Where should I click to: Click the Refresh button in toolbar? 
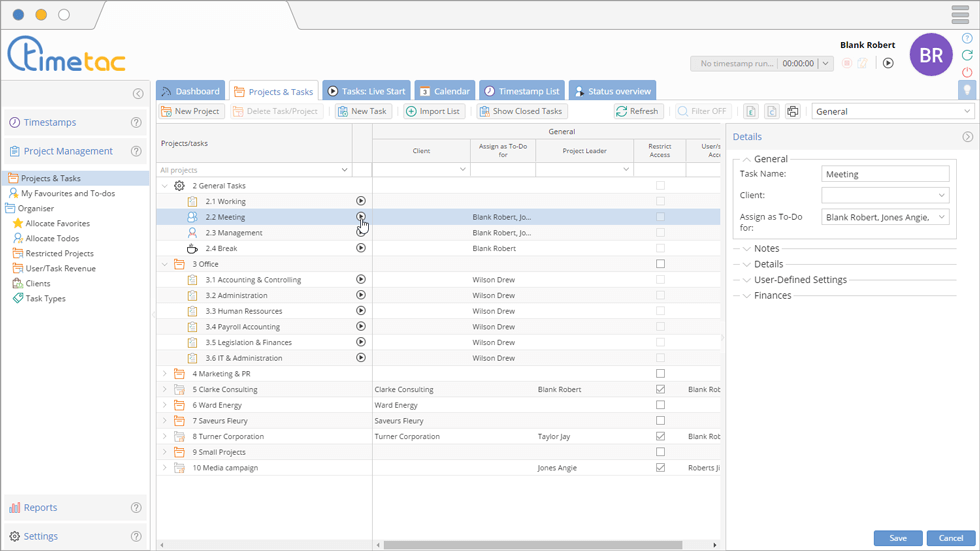[637, 111]
